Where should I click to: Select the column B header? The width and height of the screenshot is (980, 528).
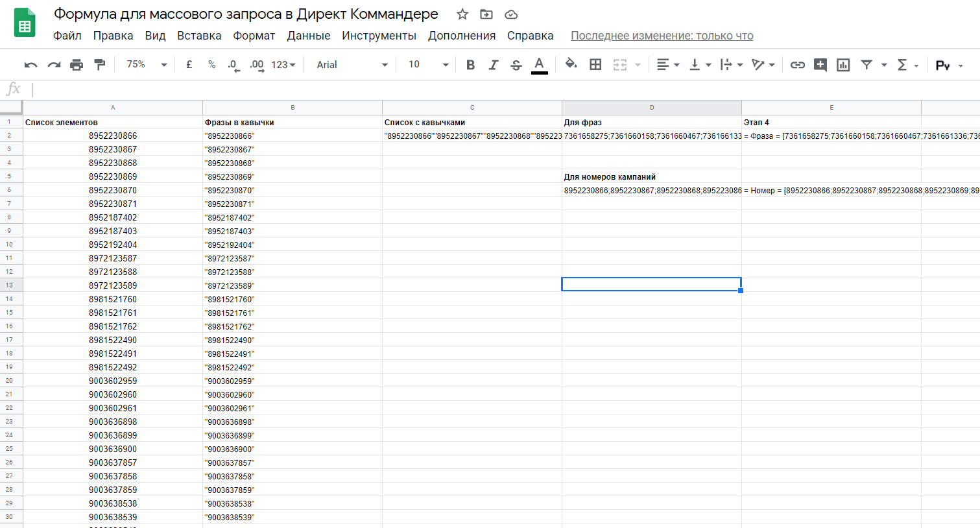coord(293,108)
